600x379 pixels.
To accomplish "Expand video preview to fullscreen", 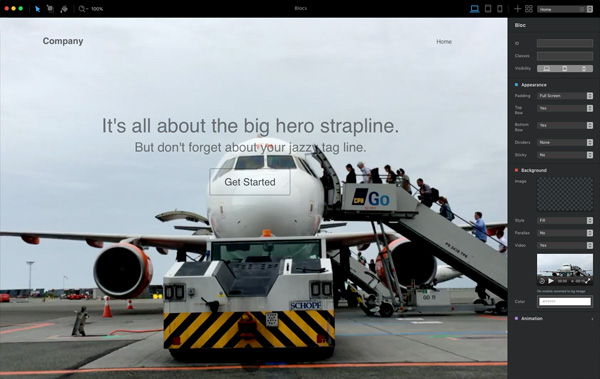I will click(588, 281).
